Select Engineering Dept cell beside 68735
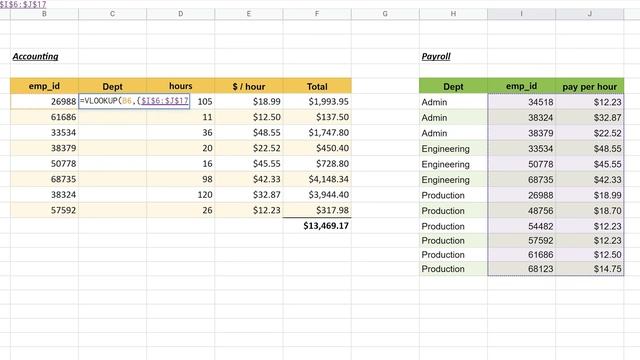Viewport: 640px width, 360px height. [453, 180]
